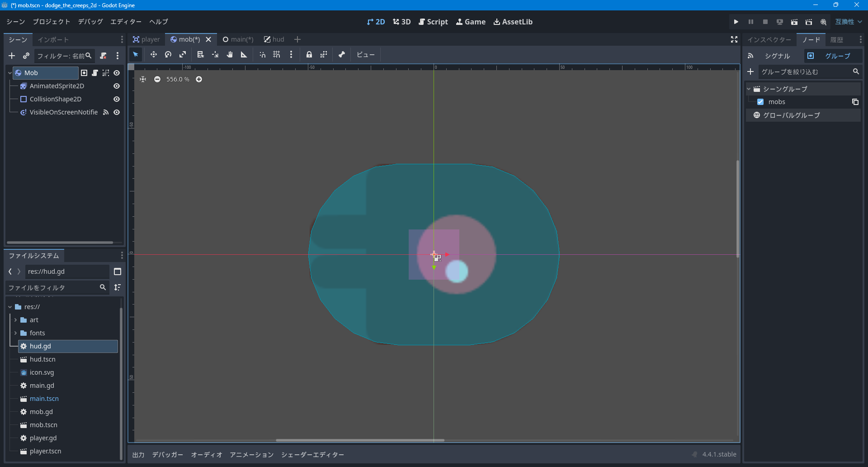Collapse the Mob node tree
The height and width of the screenshot is (467, 868).
tap(9, 73)
